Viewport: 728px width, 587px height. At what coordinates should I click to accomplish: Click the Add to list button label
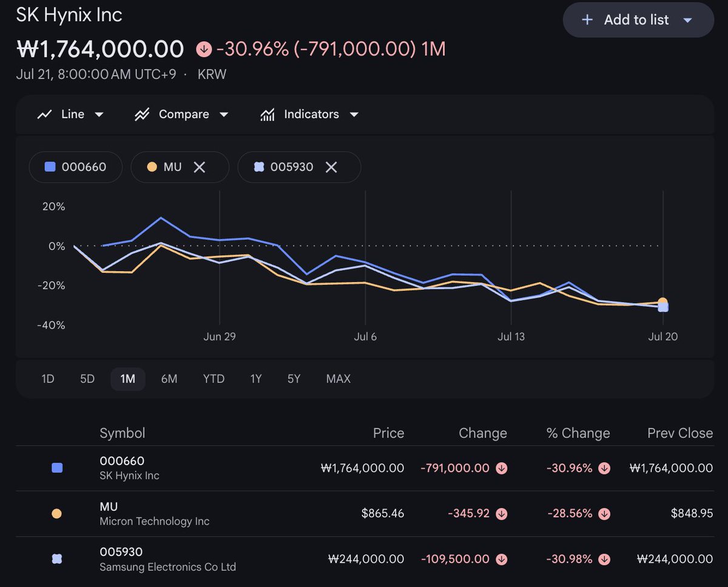click(x=636, y=20)
